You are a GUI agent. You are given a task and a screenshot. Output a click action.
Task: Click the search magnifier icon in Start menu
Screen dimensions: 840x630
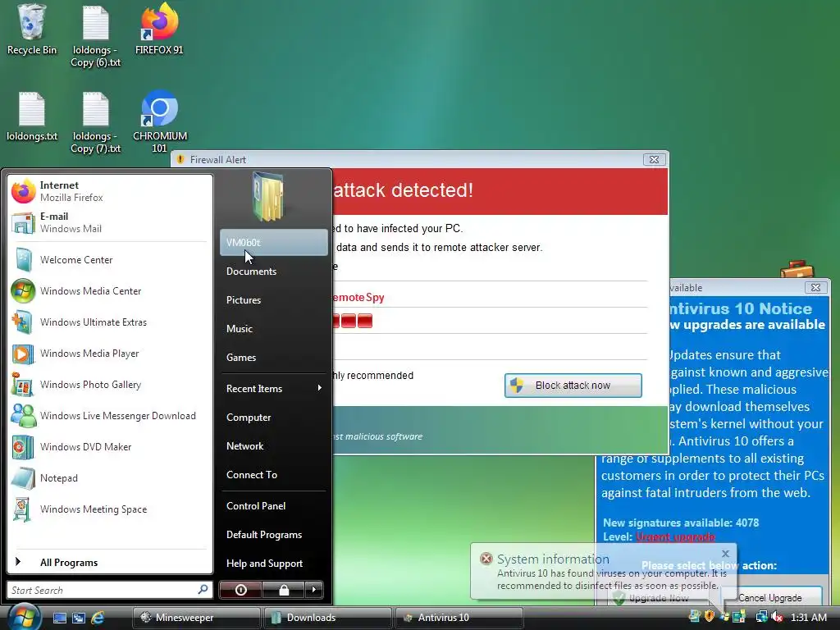(x=203, y=589)
